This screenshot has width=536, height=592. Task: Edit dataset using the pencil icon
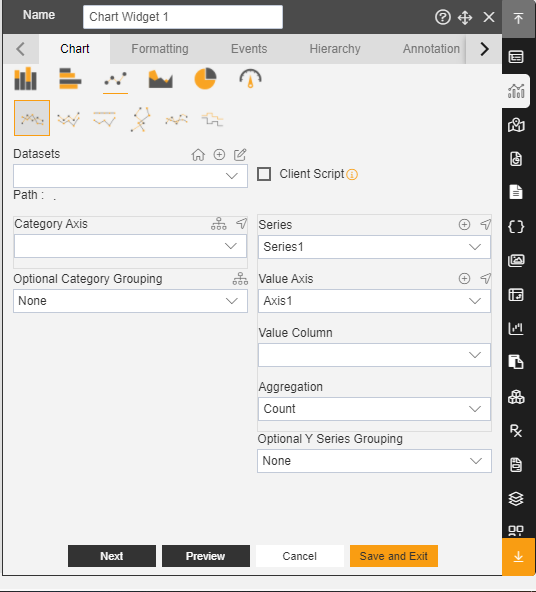(x=240, y=155)
